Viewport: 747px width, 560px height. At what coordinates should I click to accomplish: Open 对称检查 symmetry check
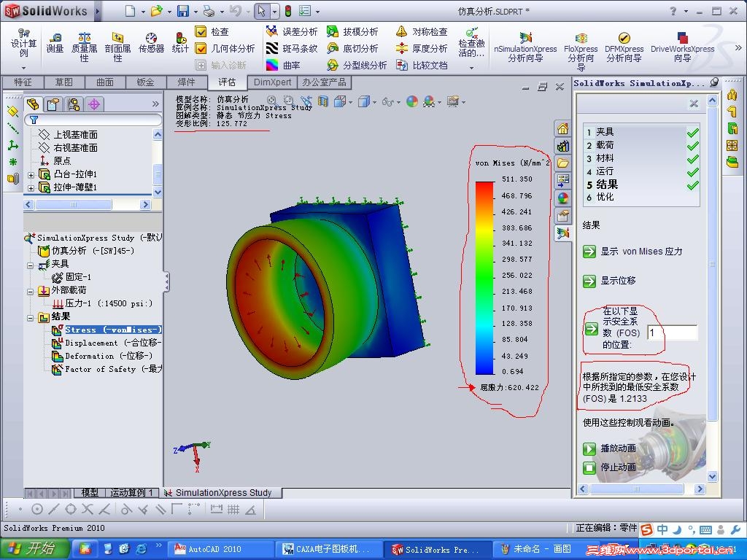[422, 31]
